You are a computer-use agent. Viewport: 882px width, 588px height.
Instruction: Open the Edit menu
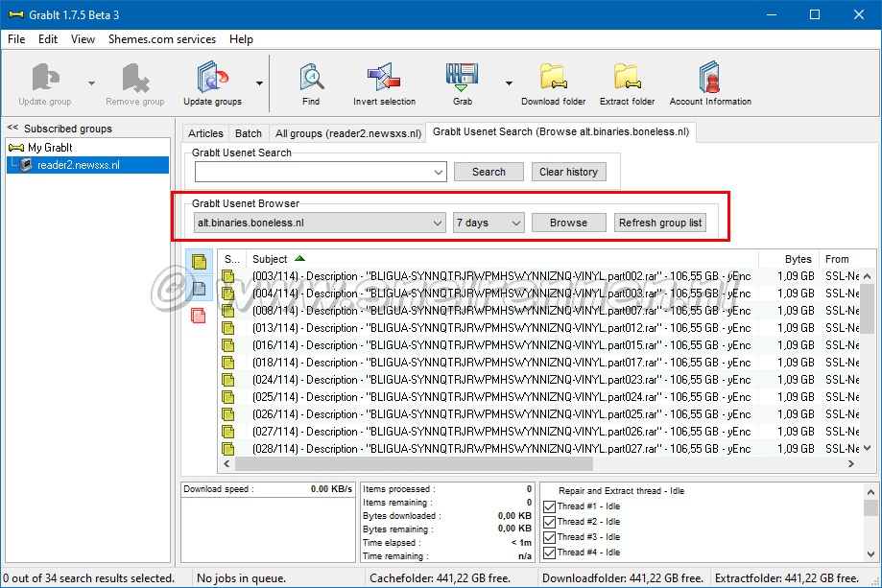point(48,39)
